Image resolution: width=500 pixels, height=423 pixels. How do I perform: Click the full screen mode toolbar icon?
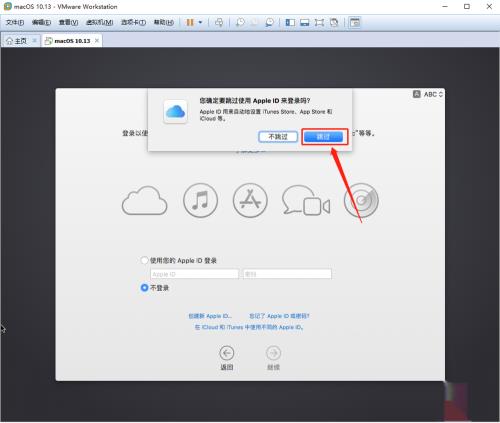tap(319, 22)
